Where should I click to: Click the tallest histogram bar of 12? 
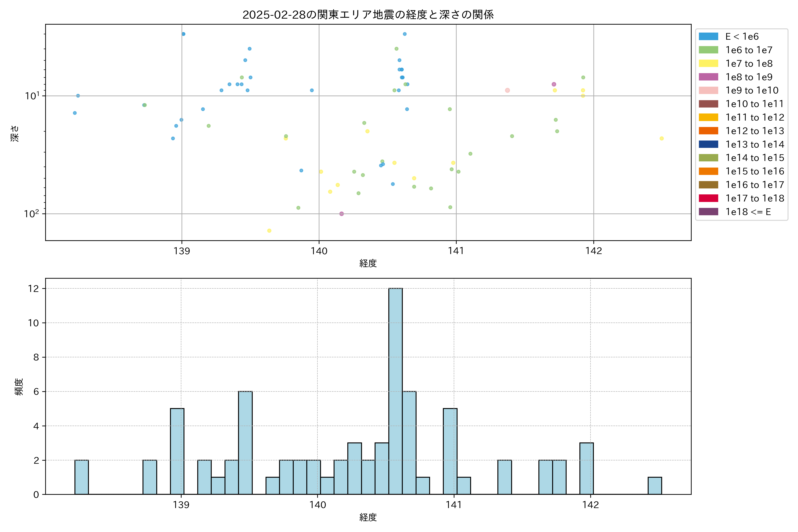(x=395, y=391)
